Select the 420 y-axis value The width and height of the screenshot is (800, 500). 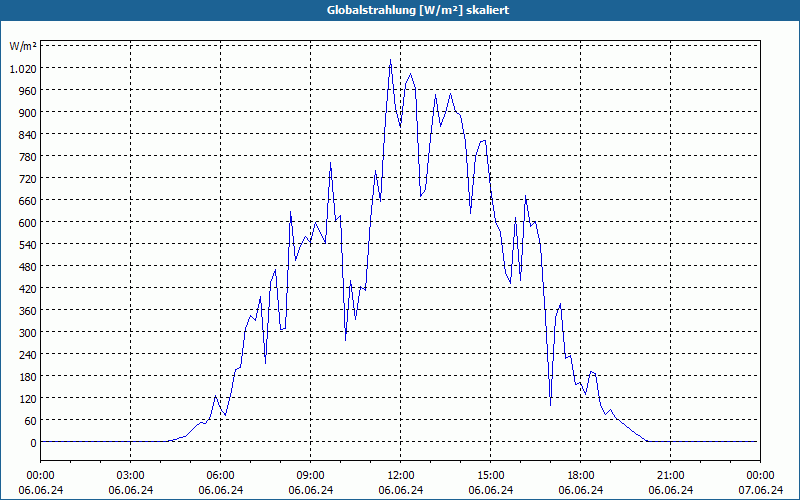click(27, 289)
